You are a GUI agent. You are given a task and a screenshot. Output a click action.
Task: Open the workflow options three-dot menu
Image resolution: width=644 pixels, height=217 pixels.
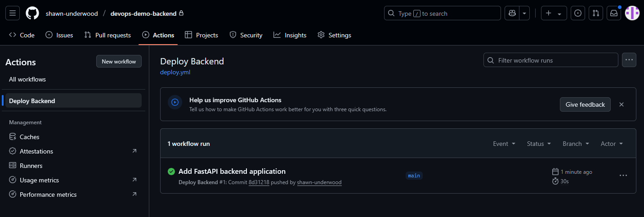click(x=629, y=60)
